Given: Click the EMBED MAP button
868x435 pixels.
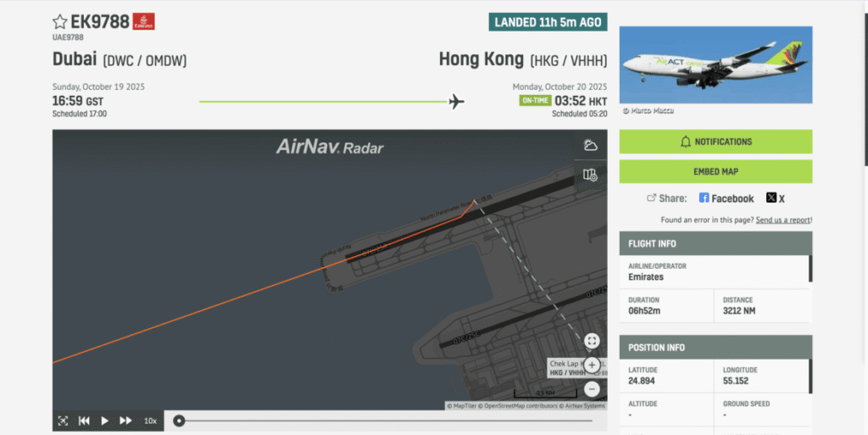Looking at the screenshot, I should tap(715, 171).
